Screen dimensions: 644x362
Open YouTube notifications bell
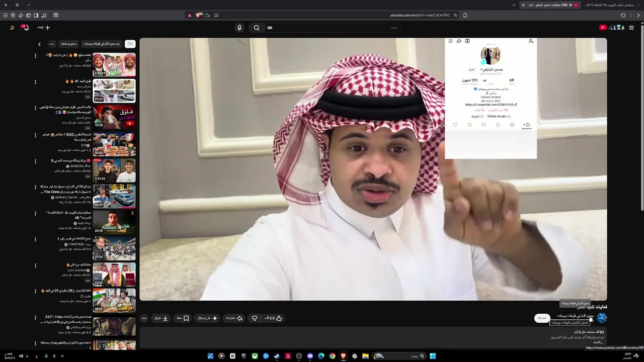[x=25, y=28]
